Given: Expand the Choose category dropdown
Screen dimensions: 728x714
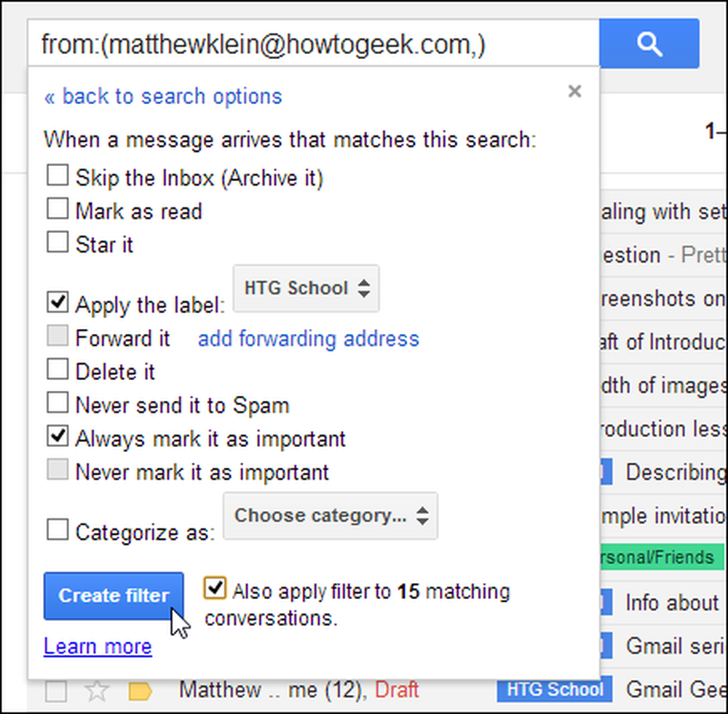Looking at the screenshot, I should tap(330, 516).
